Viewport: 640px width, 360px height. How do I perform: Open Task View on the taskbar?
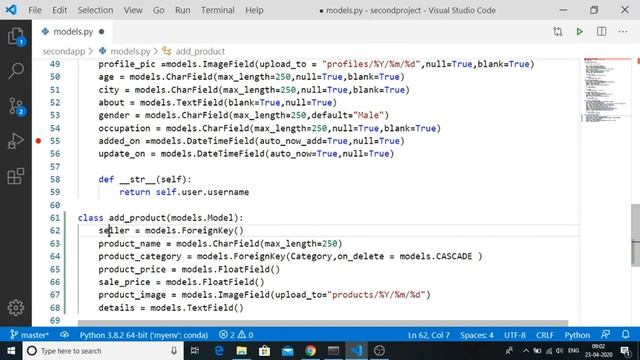[x=195, y=351]
